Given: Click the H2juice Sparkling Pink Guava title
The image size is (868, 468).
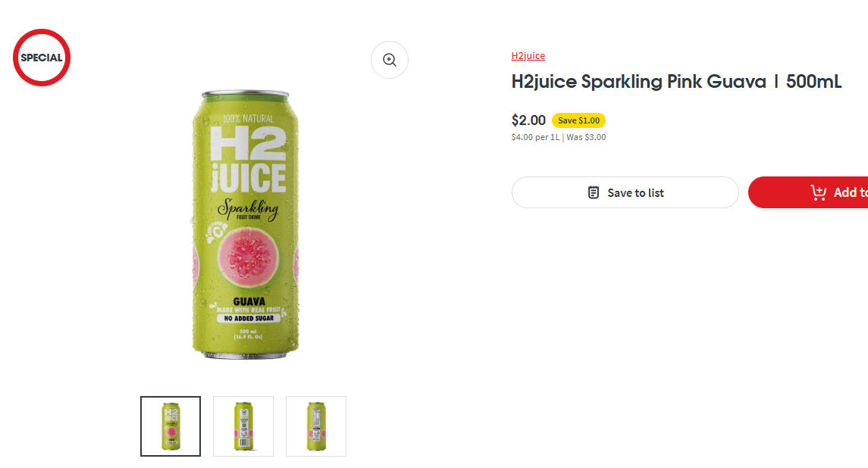Looking at the screenshot, I should pyautogui.click(x=676, y=82).
